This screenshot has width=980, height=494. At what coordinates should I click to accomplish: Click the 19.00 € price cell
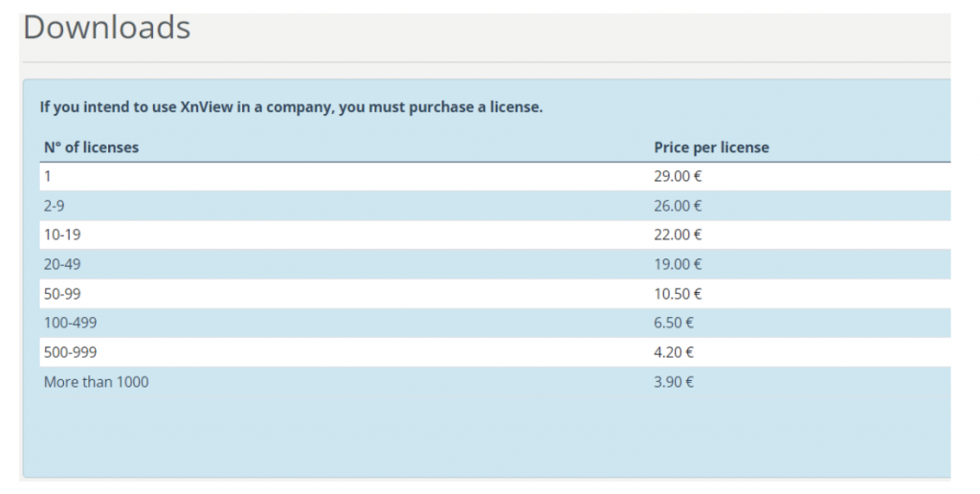pyautogui.click(x=678, y=264)
